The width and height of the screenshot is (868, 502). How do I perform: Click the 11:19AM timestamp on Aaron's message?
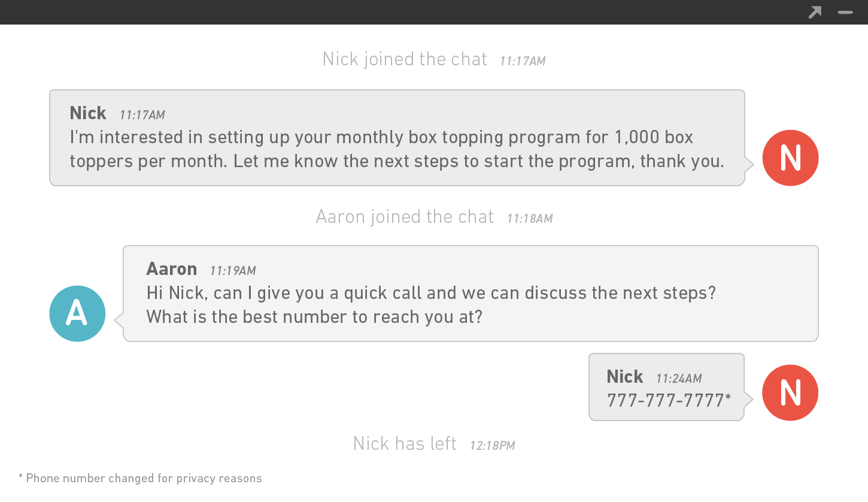[x=233, y=271]
